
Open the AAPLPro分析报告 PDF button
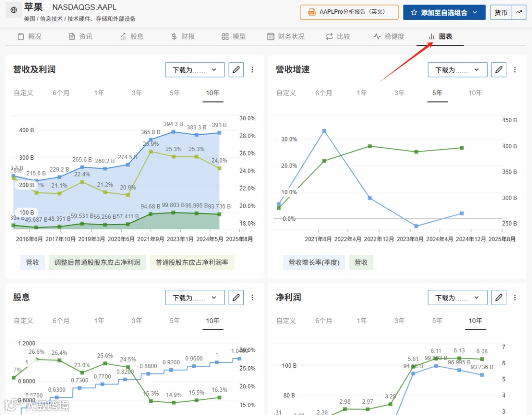(349, 12)
